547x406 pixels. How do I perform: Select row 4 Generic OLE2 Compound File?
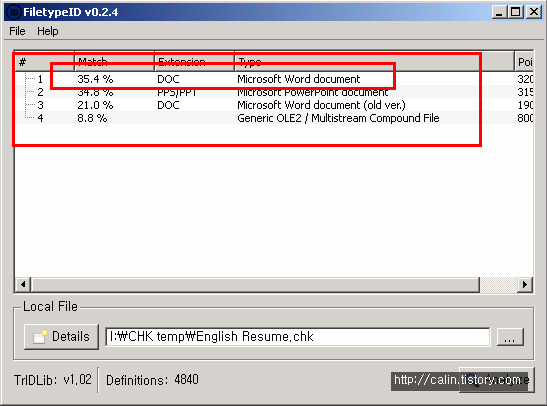(274, 118)
